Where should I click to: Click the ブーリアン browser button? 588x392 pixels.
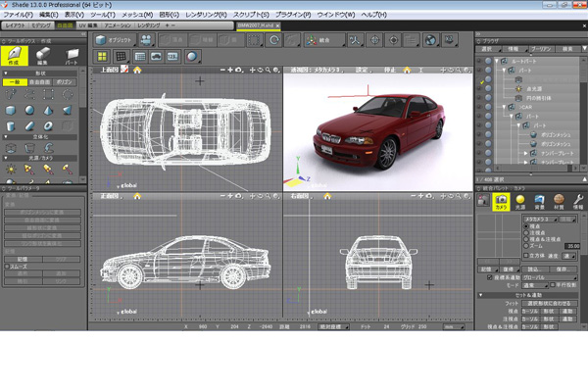pyautogui.click(x=541, y=49)
